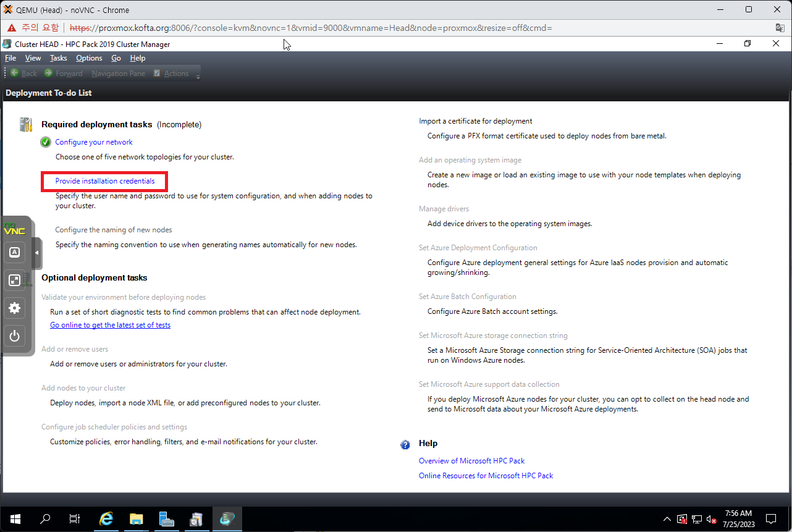Open the toolbar options overflow arrow

[x=198, y=77]
